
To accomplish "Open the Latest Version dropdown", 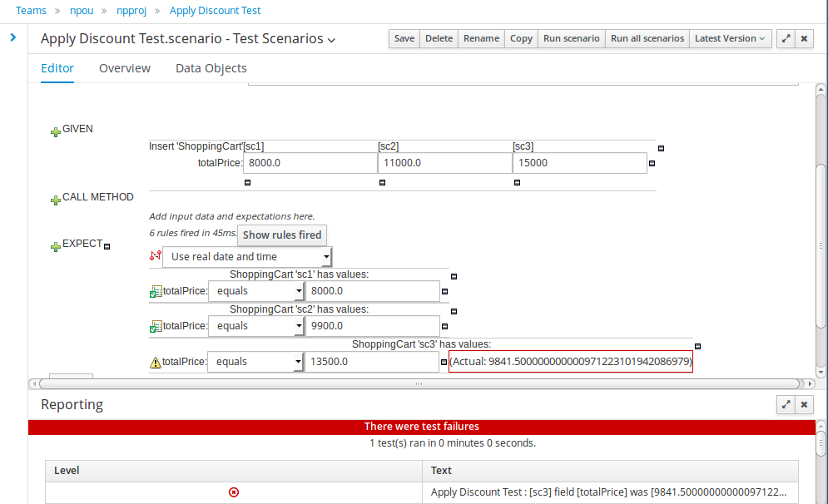I will [730, 38].
